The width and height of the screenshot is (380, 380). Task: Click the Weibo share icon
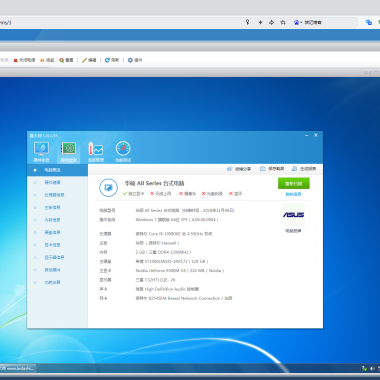click(229, 169)
